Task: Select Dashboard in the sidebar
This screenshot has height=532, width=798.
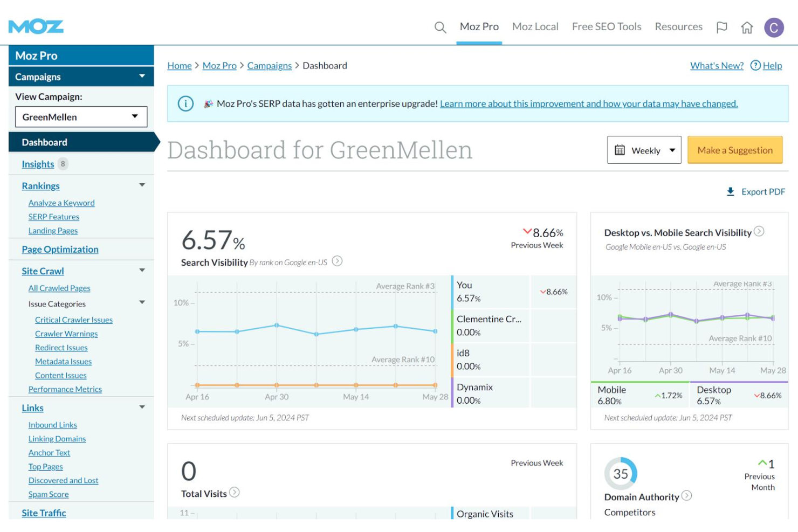Action: [81, 142]
